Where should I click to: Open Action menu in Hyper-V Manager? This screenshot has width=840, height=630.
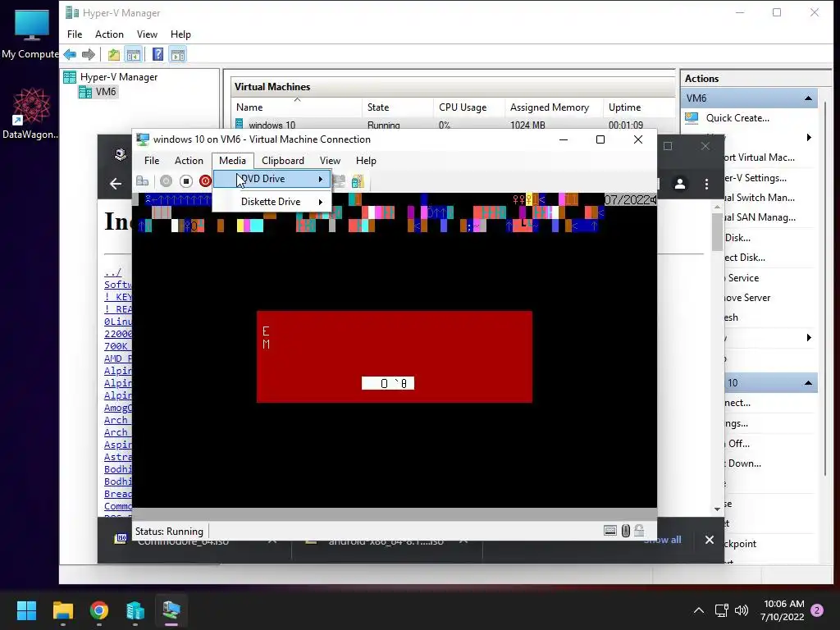(109, 34)
